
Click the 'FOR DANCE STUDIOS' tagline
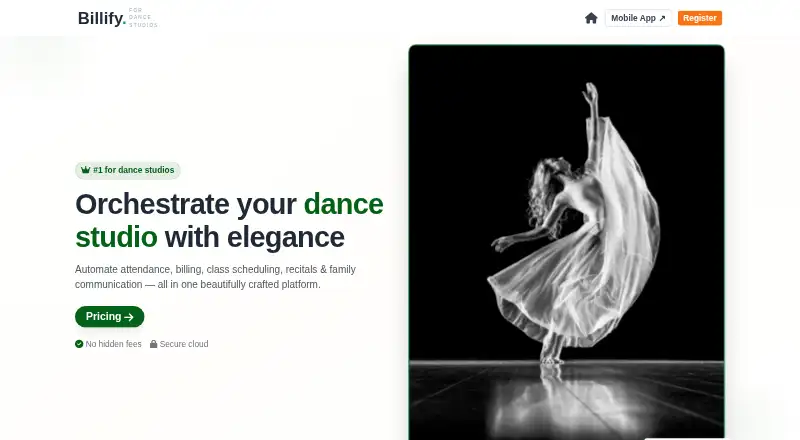click(x=143, y=18)
